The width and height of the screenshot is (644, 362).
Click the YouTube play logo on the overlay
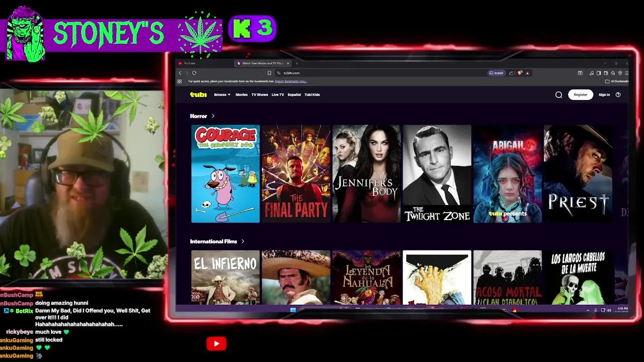tap(216, 344)
